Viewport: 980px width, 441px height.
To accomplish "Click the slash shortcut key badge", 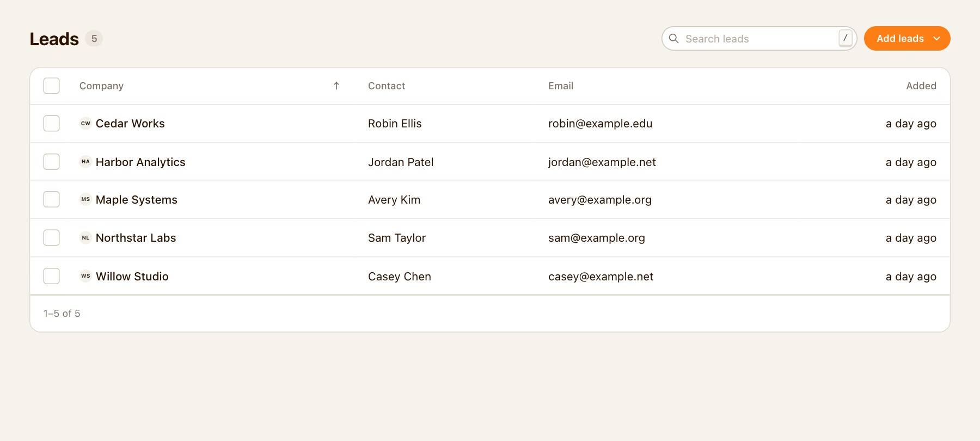I will 845,38.
